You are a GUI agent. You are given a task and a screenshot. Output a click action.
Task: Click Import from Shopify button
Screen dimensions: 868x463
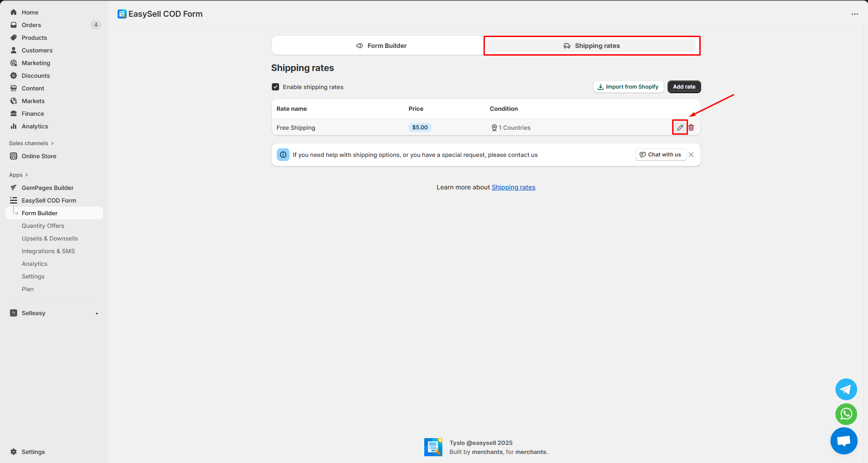coord(628,87)
